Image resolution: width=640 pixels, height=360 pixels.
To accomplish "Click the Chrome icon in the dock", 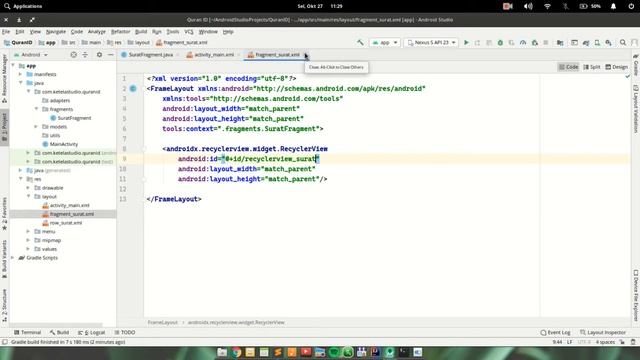I will [236, 352].
